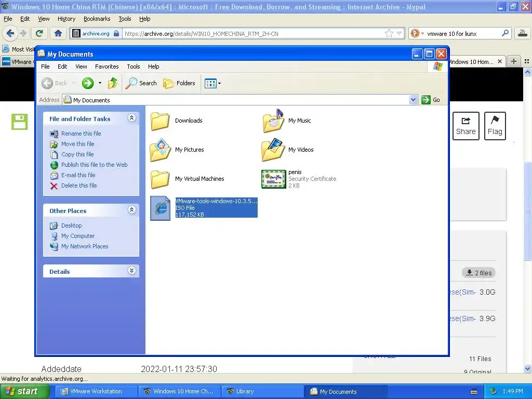Click the Publish this file to Web icon
This screenshot has width=532, height=399.
click(x=54, y=165)
